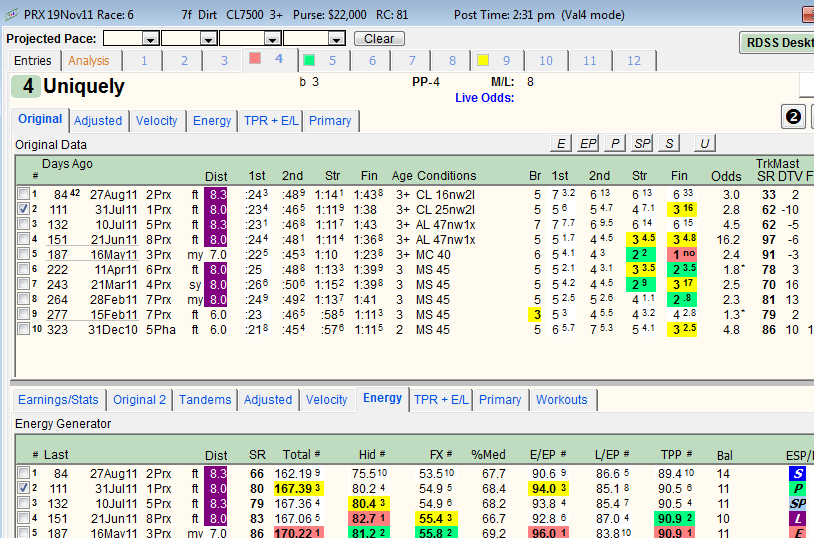814x538 pixels.
Task: Click the yellow square marker on horse 9 tab
Action: (483, 60)
